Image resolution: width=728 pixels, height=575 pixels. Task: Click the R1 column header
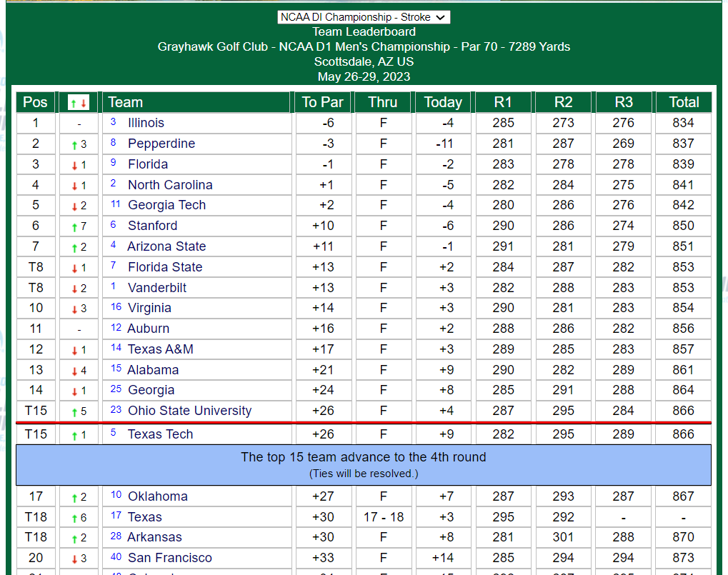coord(503,102)
